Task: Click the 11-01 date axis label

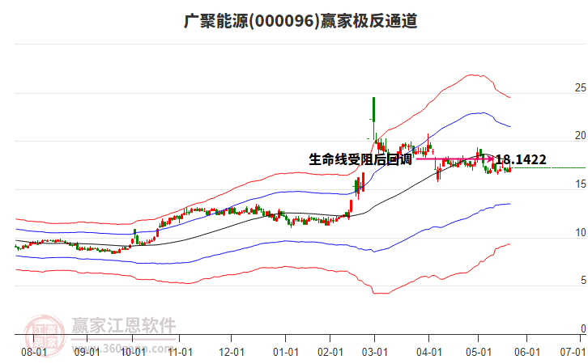Action: click(180, 353)
